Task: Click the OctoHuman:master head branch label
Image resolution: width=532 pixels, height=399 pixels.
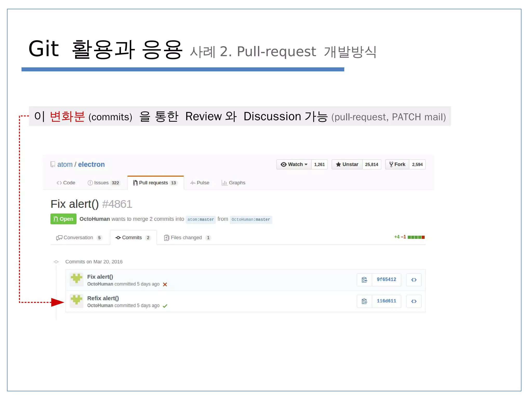Action: click(x=251, y=219)
